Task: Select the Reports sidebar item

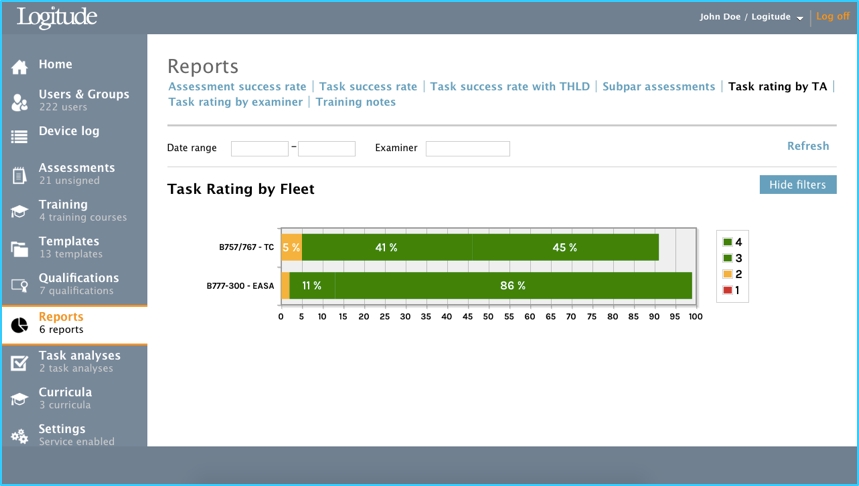Action: coord(75,325)
